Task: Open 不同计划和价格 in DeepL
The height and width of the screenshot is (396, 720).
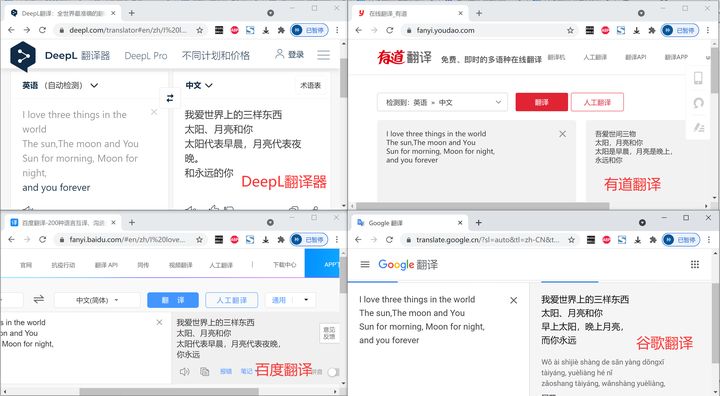Action: [216, 56]
